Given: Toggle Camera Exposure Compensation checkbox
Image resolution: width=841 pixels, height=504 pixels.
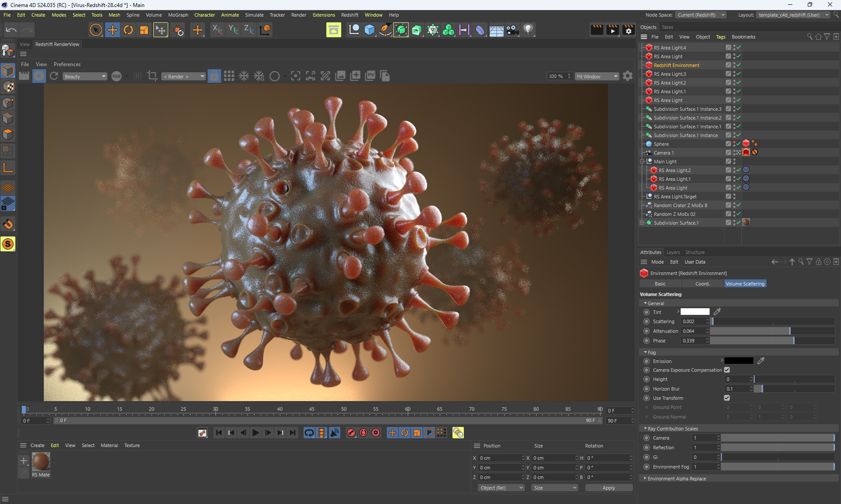Looking at the screenshot, I should (727, 370).
